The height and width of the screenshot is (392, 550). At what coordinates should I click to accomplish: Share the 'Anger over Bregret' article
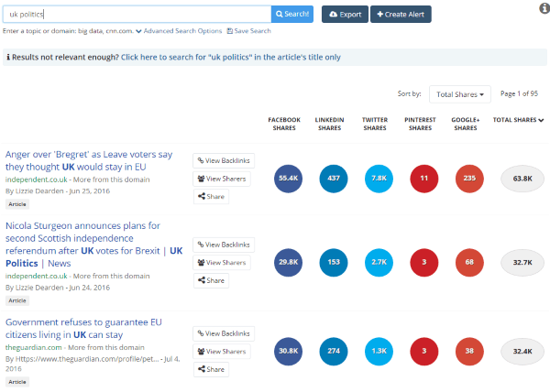pos(212,196)
